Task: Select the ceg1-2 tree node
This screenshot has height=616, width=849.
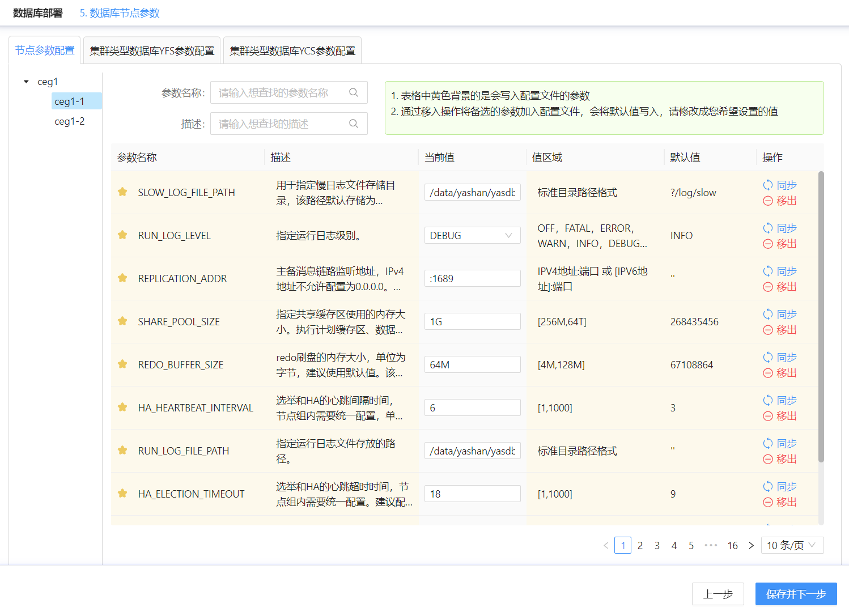Action: click(70, 121)
